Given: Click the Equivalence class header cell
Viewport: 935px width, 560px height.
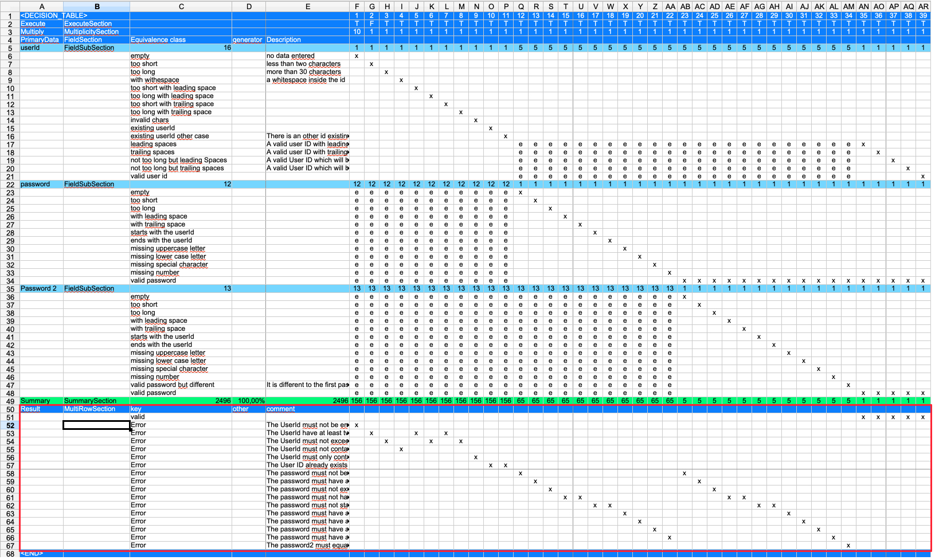Looking at the screenshot, I should [181, 40].
